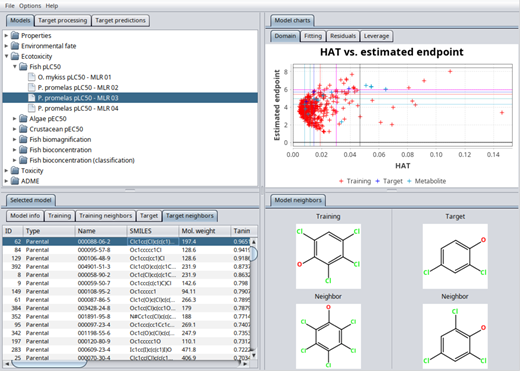Switch to the Leverage chart tab

tap(376, 36)
